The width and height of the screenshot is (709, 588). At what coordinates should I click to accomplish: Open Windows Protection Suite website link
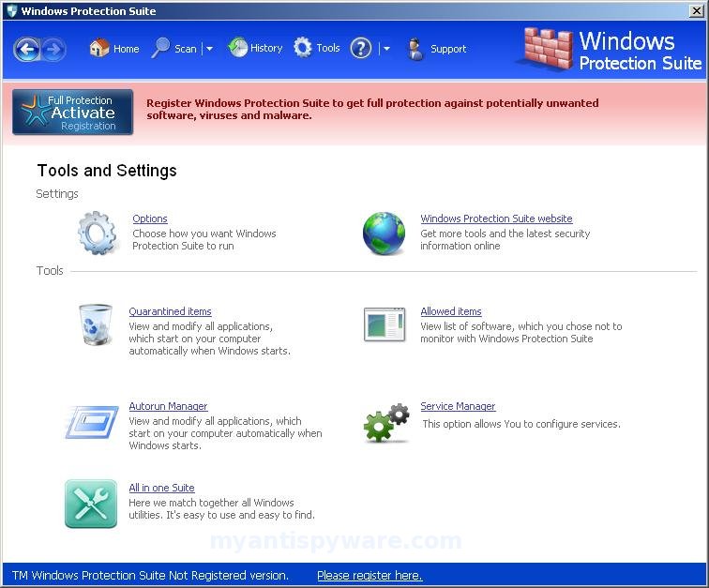[x=496, y=219]
